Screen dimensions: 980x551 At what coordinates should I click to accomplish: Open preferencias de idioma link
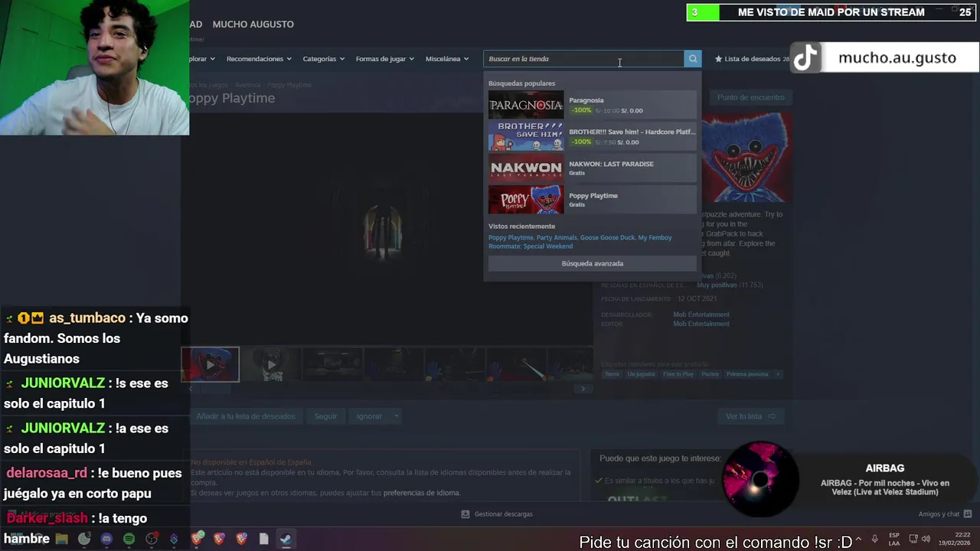click(421, 493)
